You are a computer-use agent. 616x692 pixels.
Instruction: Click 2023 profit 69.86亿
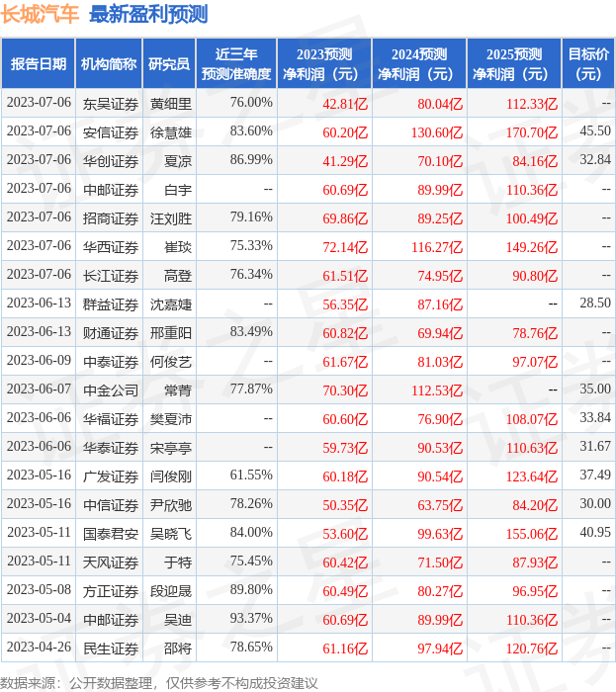point(345,218)
